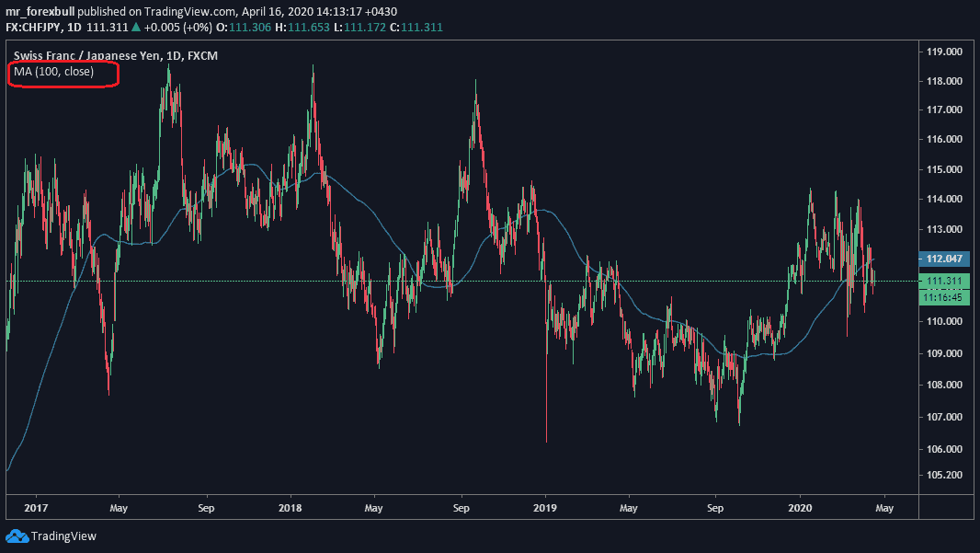Click the green 111.311 current price tag
This screenshot has width=980, height=553.
(944, 282)
